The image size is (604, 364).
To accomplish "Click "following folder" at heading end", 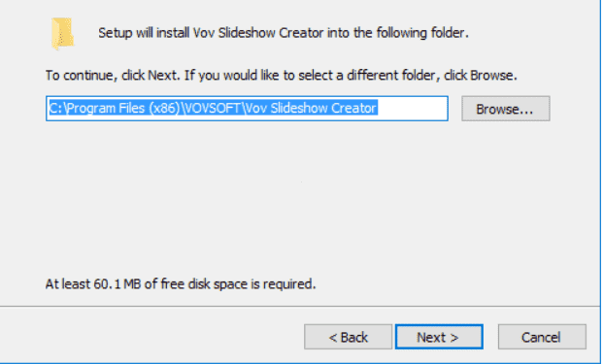I will coord(420,33).
